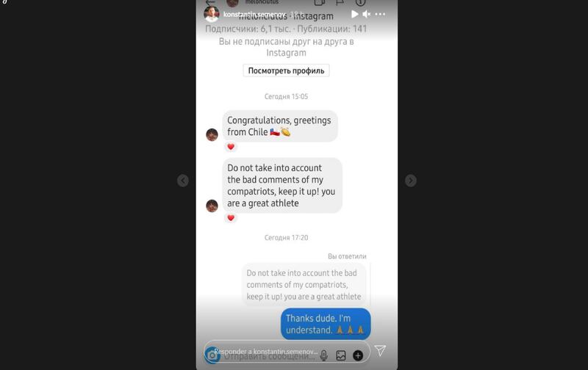Advance to the next story arrow
The width and height of the screenshot is (588, 370).
411,181
